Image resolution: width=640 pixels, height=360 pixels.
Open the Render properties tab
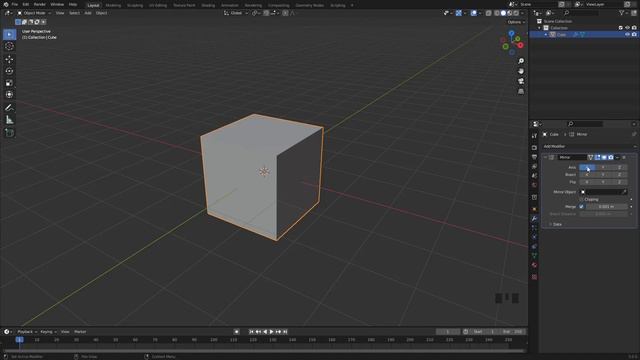tap(534, 148)
